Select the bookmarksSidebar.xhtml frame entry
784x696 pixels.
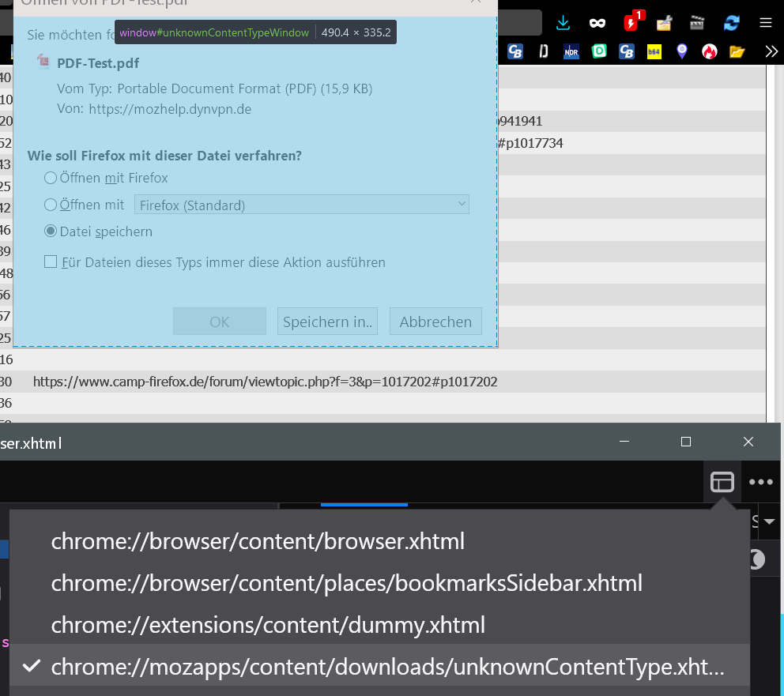coord(346,583)
